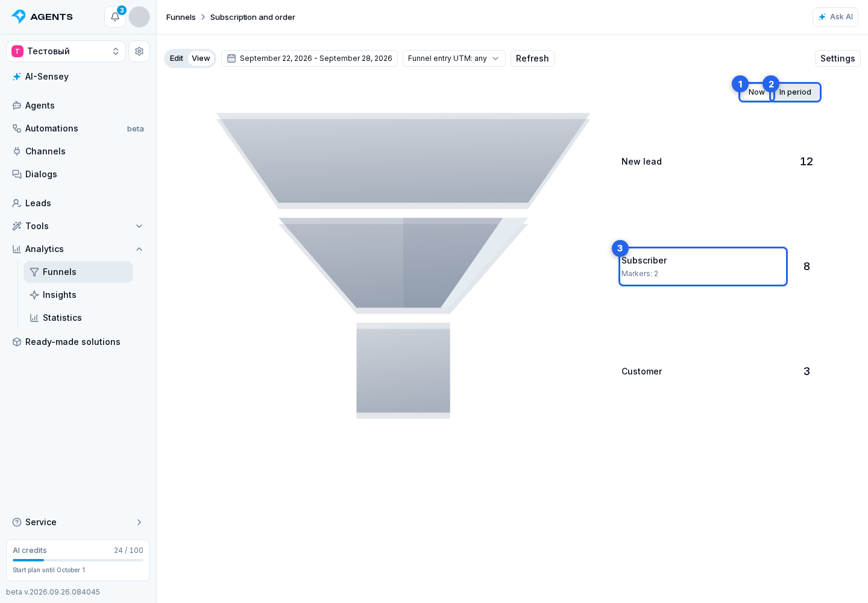Click the Subscriber stage label
This screenshot has width=868, height=603.
point(644,260)
